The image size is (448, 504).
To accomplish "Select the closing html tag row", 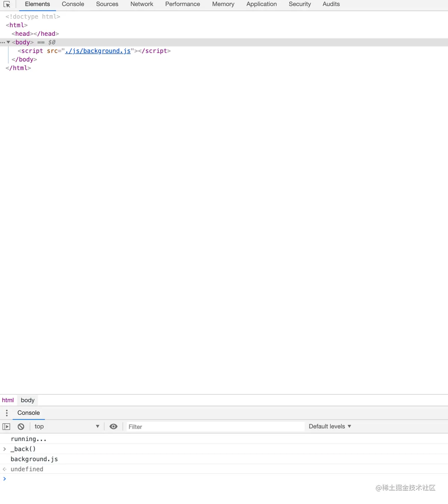I will click(18, 68).
